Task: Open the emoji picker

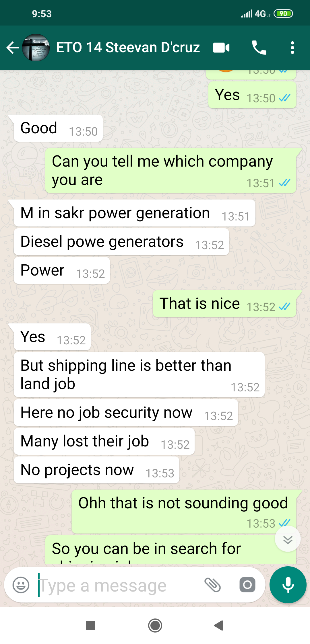Action: (x=21, y=585)
